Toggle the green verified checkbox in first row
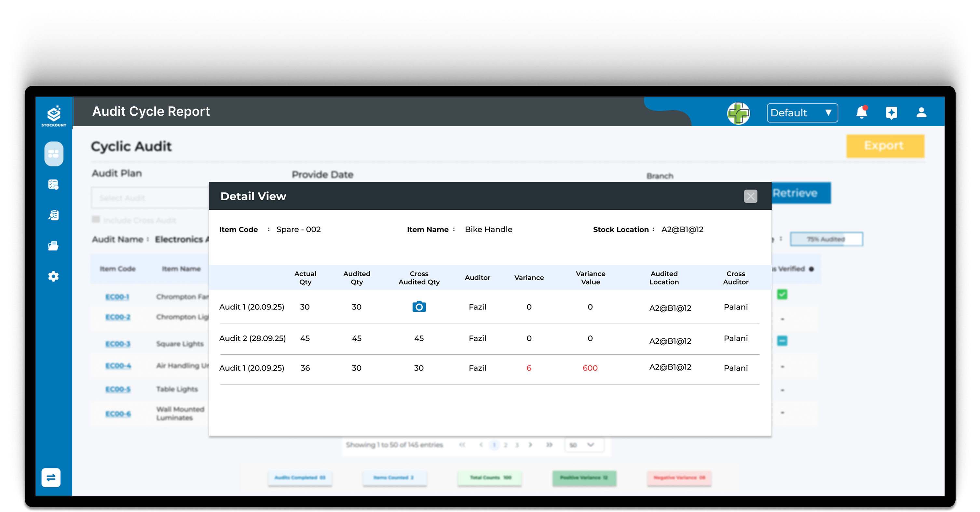 [782, 294]
